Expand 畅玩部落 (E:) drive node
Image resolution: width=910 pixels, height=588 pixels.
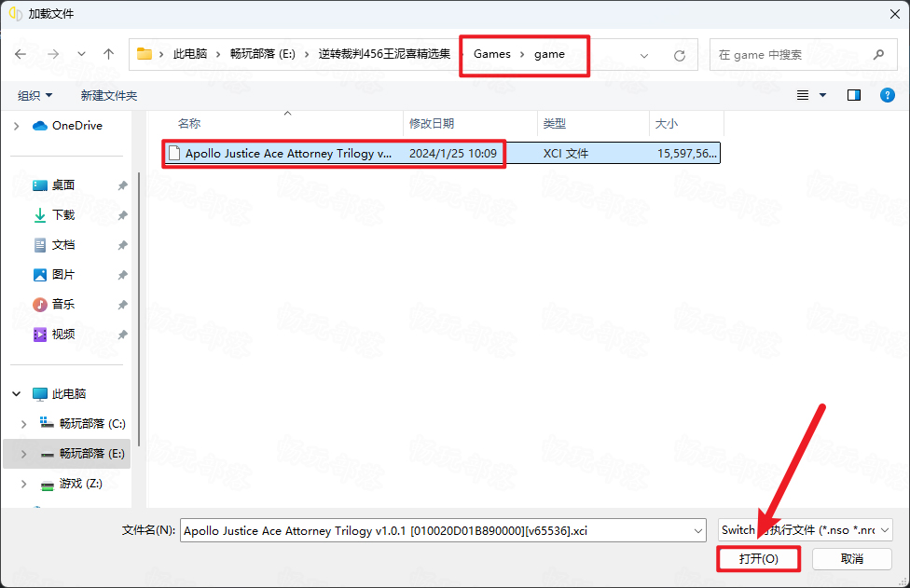coord(23,454)
